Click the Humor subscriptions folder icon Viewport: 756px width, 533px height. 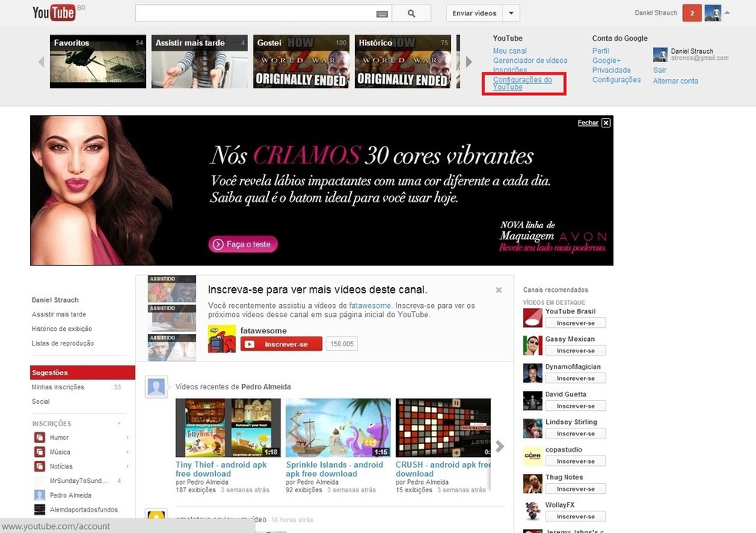coord(39,438)
